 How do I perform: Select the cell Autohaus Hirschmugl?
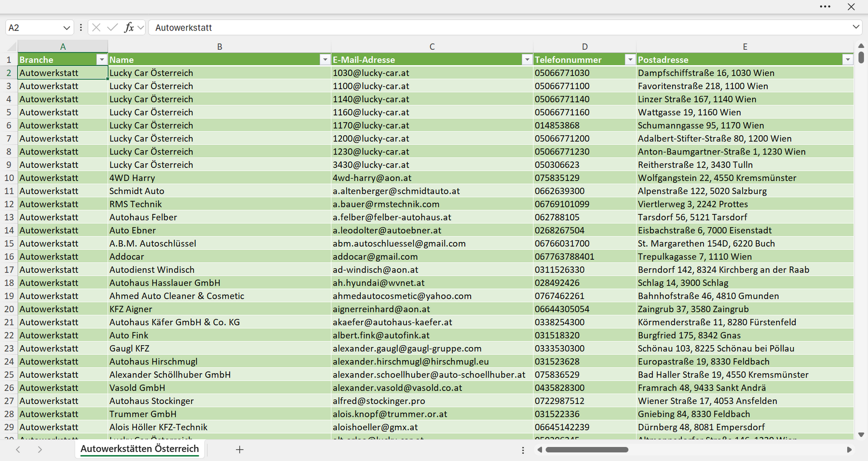point(219,361)
